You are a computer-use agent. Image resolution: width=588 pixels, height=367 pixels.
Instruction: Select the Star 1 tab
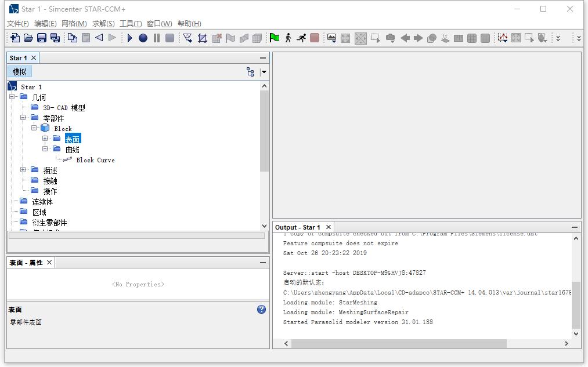tap(19, 58)
